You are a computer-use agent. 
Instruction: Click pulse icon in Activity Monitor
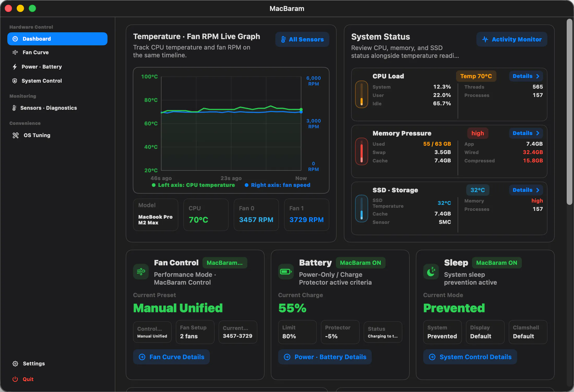pos(485,39)
